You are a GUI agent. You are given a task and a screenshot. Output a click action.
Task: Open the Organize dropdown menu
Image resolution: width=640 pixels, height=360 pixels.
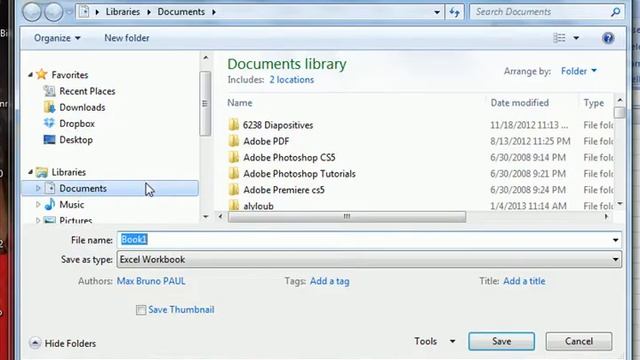pyautogui.click(x=57, y=38)
